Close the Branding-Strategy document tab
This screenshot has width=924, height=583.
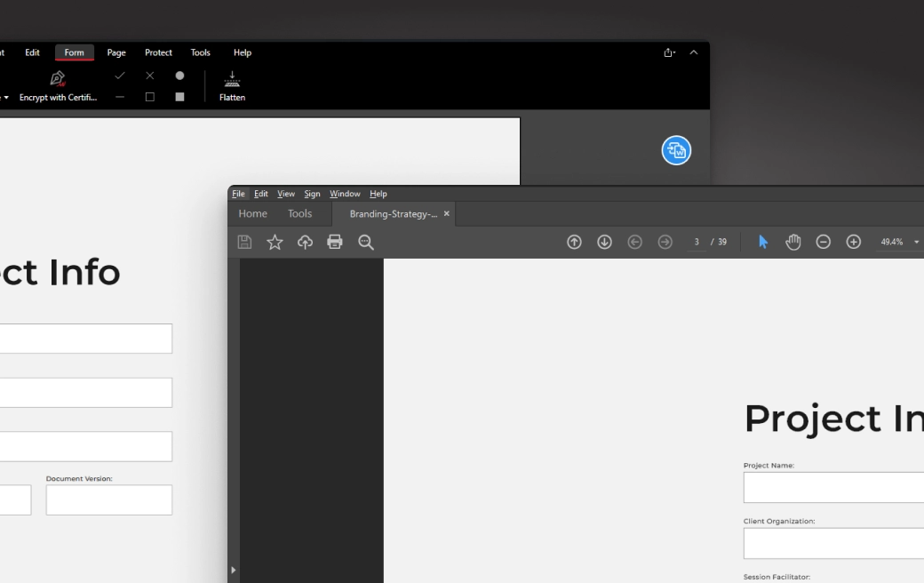click(x=447, y=213)
